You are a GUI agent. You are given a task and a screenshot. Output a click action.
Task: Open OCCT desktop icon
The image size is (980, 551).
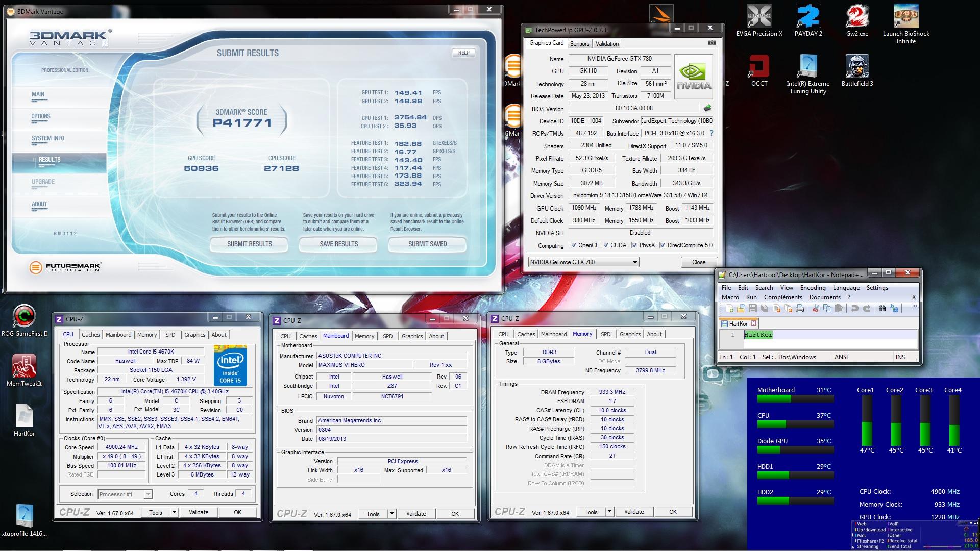(759, 71)
